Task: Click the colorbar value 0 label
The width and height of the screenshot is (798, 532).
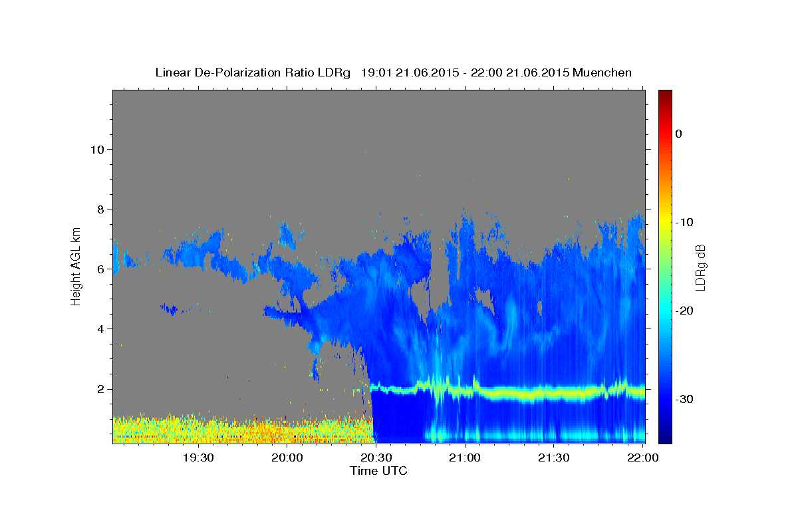Action: 679,134
